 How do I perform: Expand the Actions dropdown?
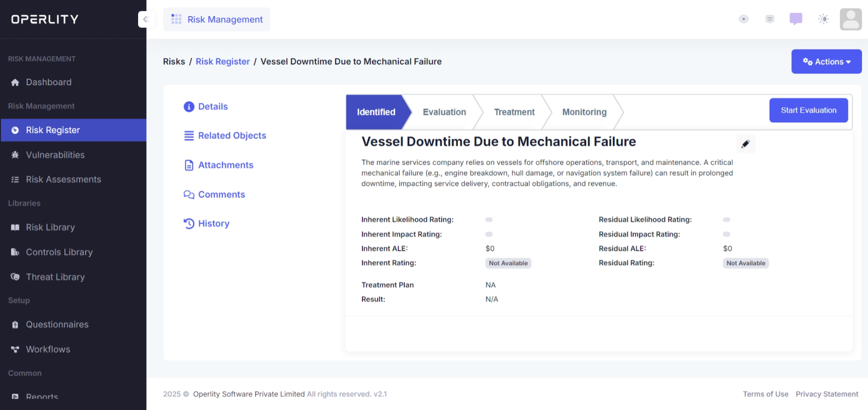click(x=826, y=61)
